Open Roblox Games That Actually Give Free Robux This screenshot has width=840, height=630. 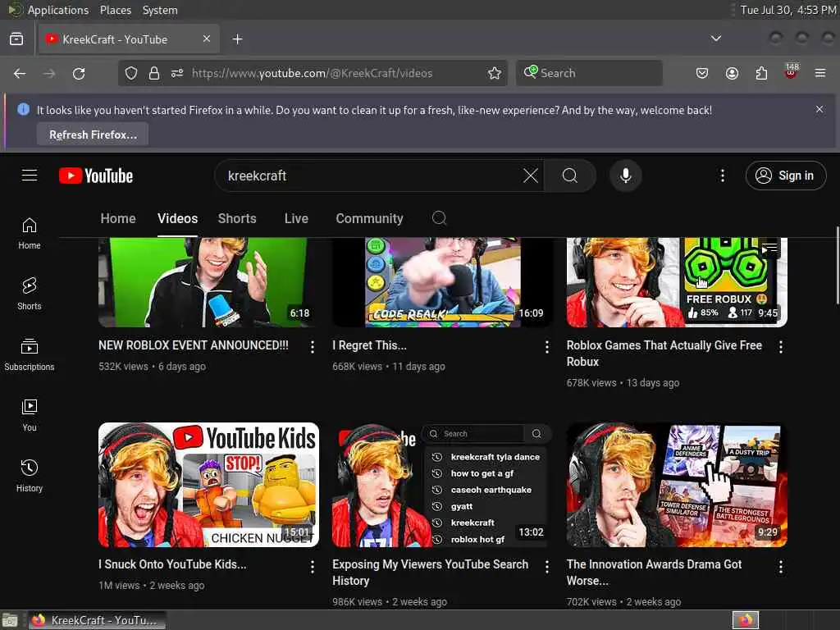[664, 354]
